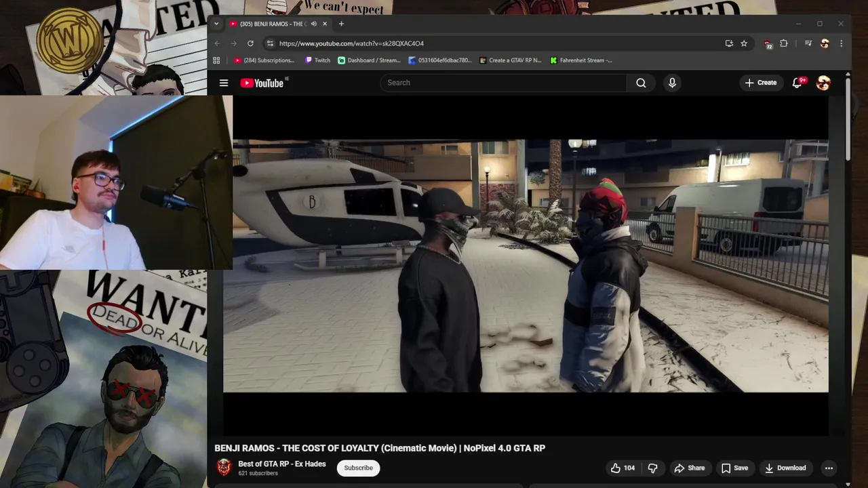Open Chrome profile avatar in toolbar
Screen dimensions: 868x488
[825, 43]
